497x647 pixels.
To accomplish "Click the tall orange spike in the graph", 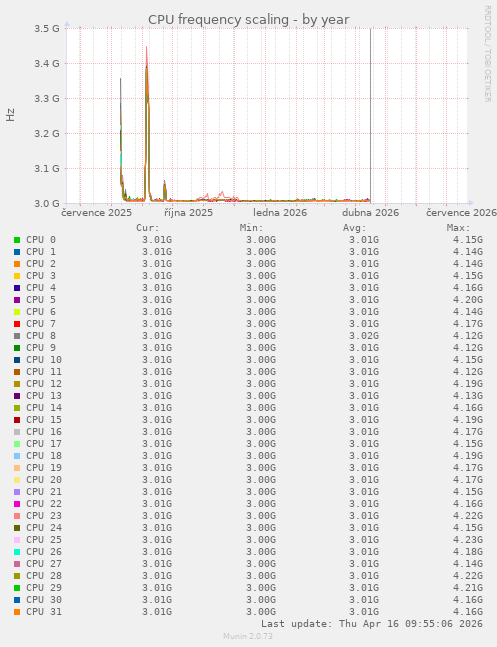I will (x=147, y=124).
